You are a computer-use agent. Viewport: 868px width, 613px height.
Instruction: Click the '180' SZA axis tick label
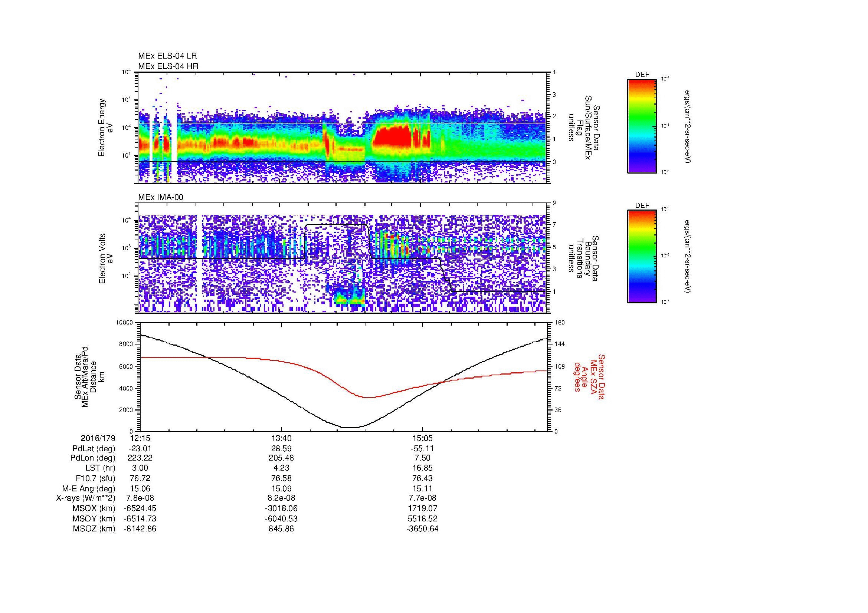(560, 323)
